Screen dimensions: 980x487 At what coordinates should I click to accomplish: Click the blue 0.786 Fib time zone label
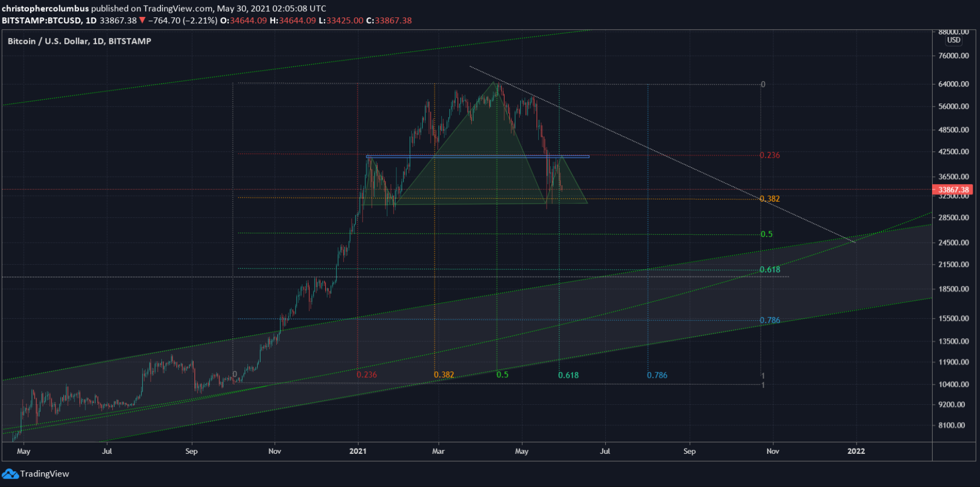657,375
